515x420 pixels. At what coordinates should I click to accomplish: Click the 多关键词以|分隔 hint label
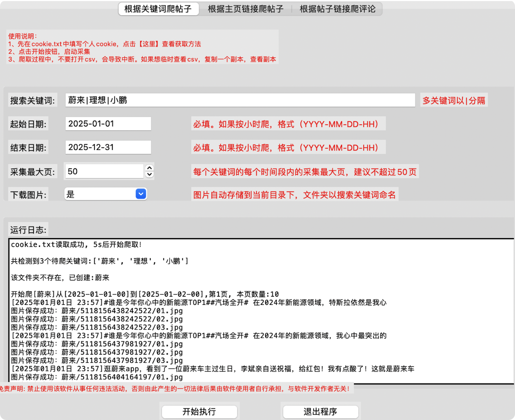point(454,101)
